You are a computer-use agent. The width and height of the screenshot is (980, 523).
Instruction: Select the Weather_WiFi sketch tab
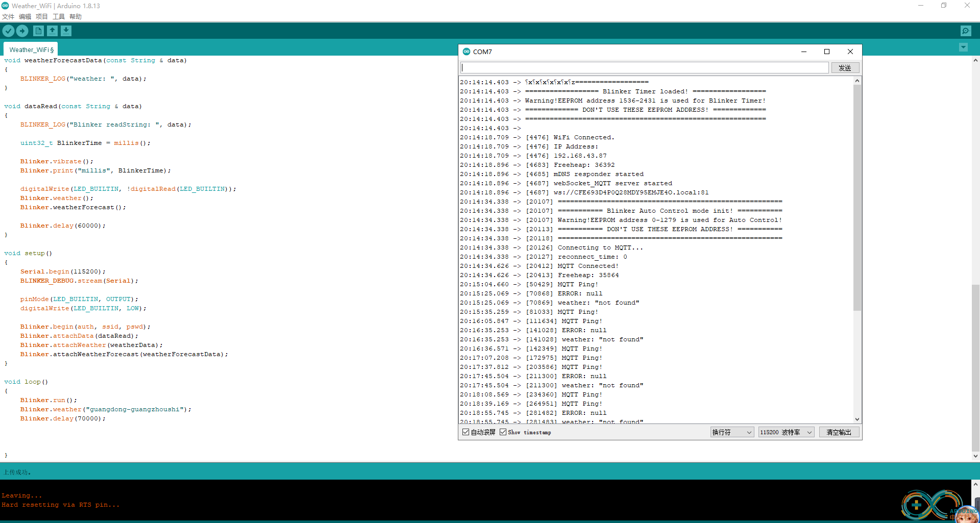coord(31,49)
